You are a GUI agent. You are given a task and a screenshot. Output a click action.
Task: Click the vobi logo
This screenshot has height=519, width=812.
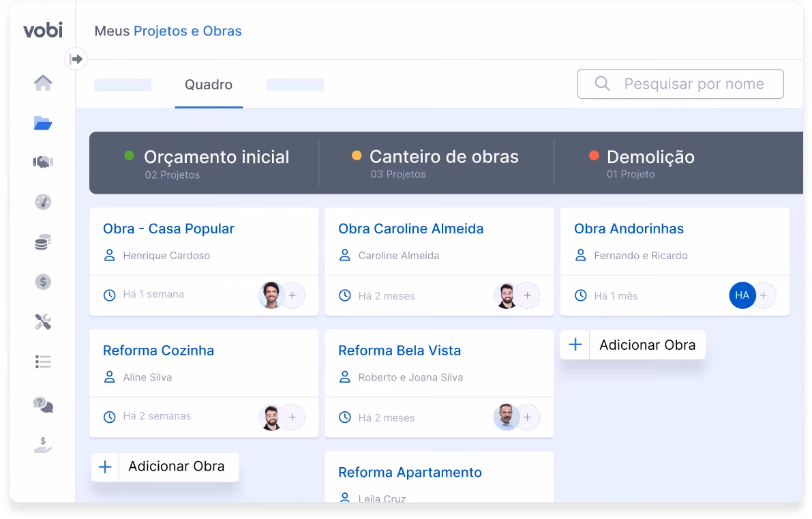(x=43, y=30)
